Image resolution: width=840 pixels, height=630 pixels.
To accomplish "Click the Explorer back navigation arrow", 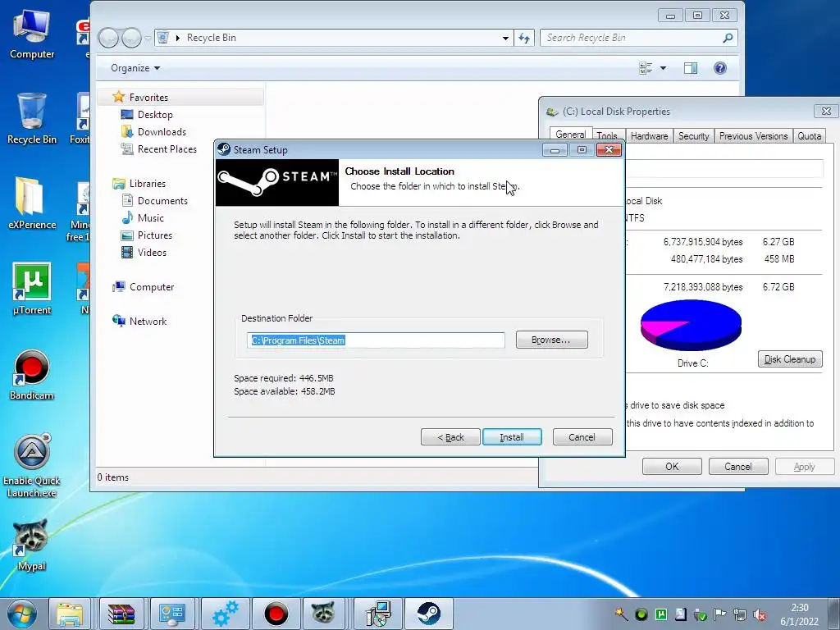I will 108,38.
